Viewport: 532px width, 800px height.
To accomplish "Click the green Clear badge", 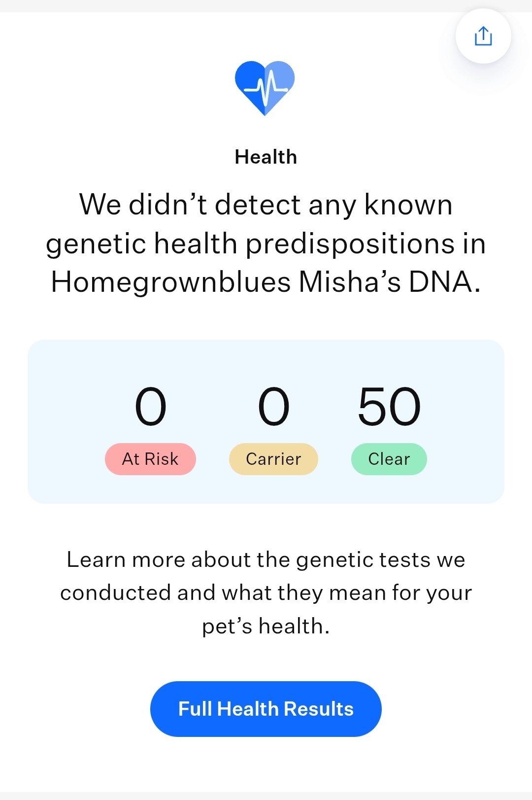I will point(389,459).
